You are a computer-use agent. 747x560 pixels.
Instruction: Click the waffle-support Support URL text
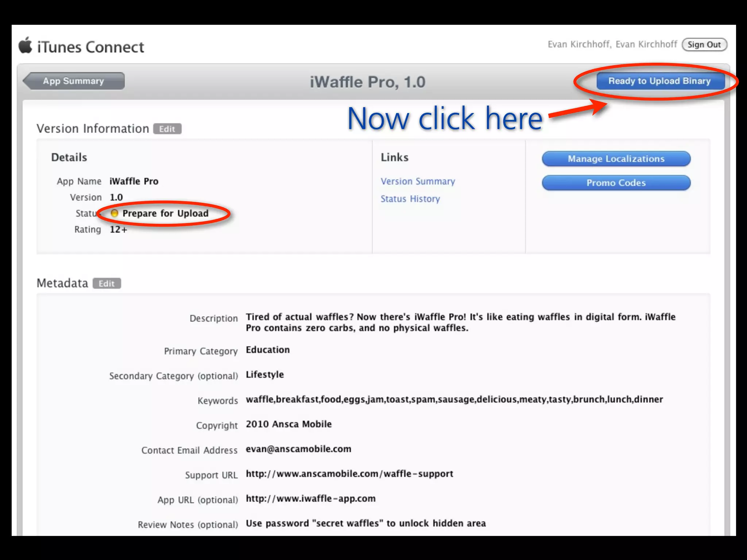pos(349,474)
